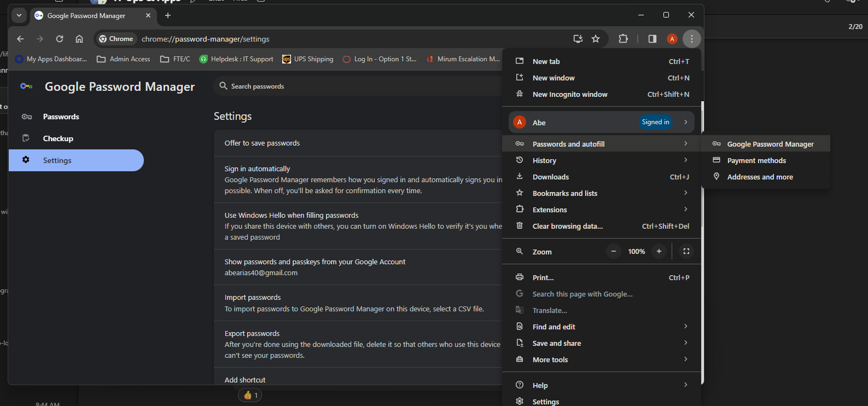Decrease zoom with the minus button
This screenshot has width=868, height=406.
[614, 251]
